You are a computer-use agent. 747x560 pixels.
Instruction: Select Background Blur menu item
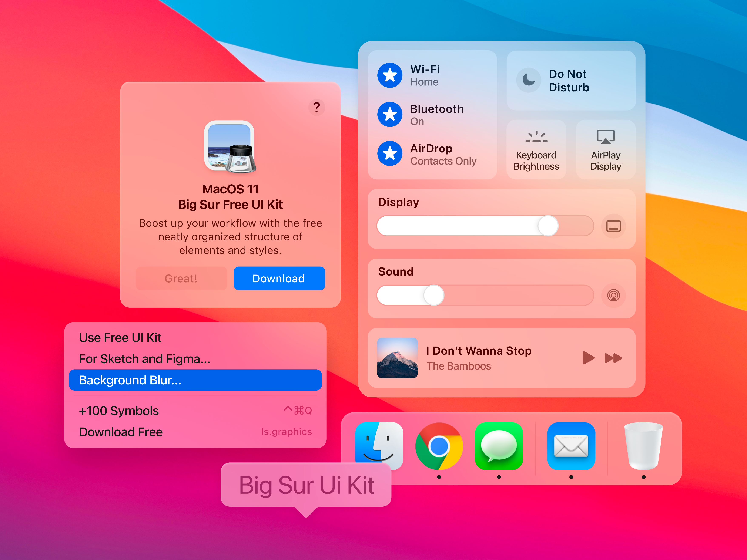[195, 380]
